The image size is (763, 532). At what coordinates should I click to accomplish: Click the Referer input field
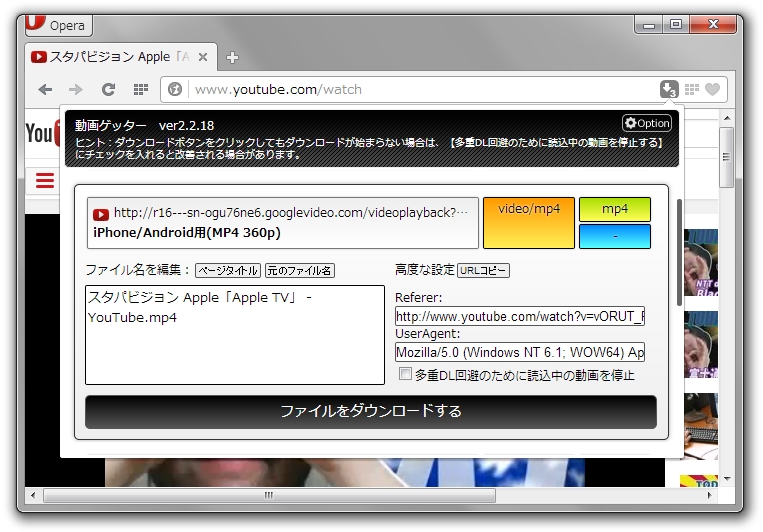[520, 316]
